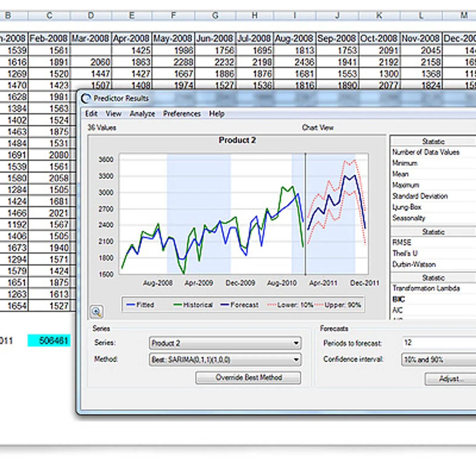
Task: Click the Durbin-Watson statistic row
Action: [x=433, y=264]
